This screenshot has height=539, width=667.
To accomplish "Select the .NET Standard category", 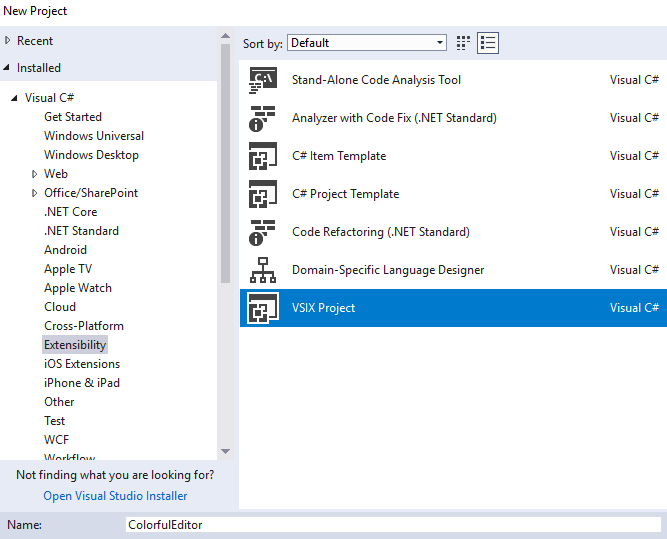I will (81, 231).
